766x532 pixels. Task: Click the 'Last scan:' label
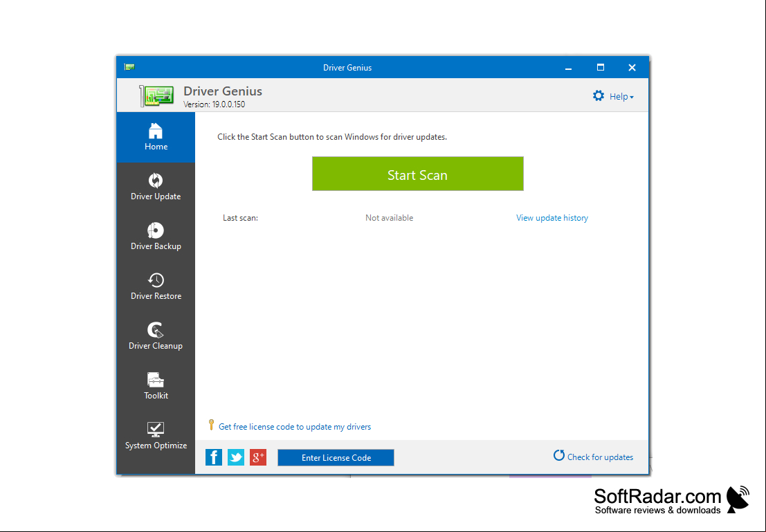point(240,218)
